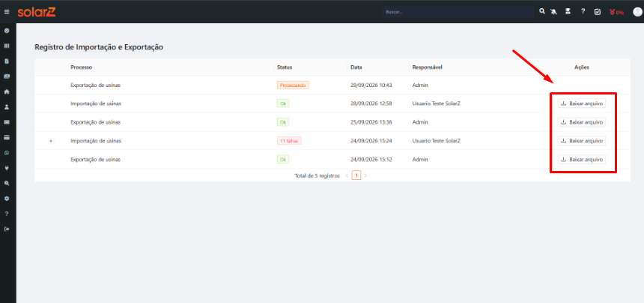
Task: Download file for 24/09/2026 15:12 export
Action: tap(582, 159)
